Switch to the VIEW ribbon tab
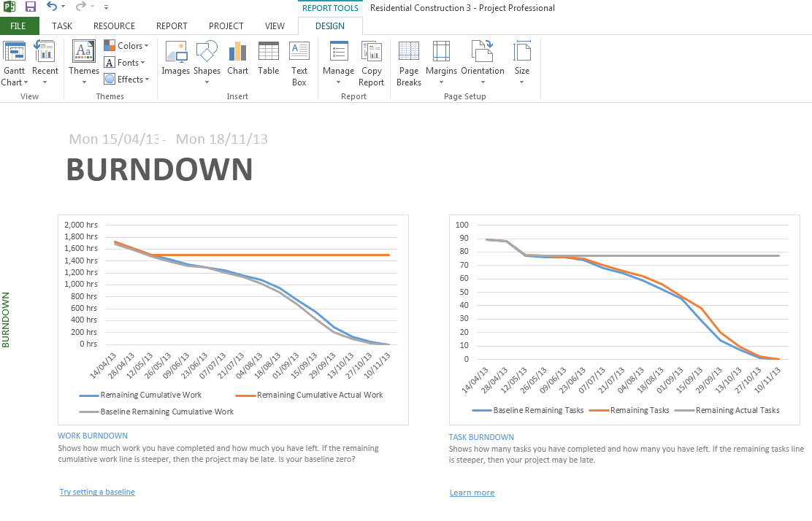This screenshot has width=812, height=521. 275,26
